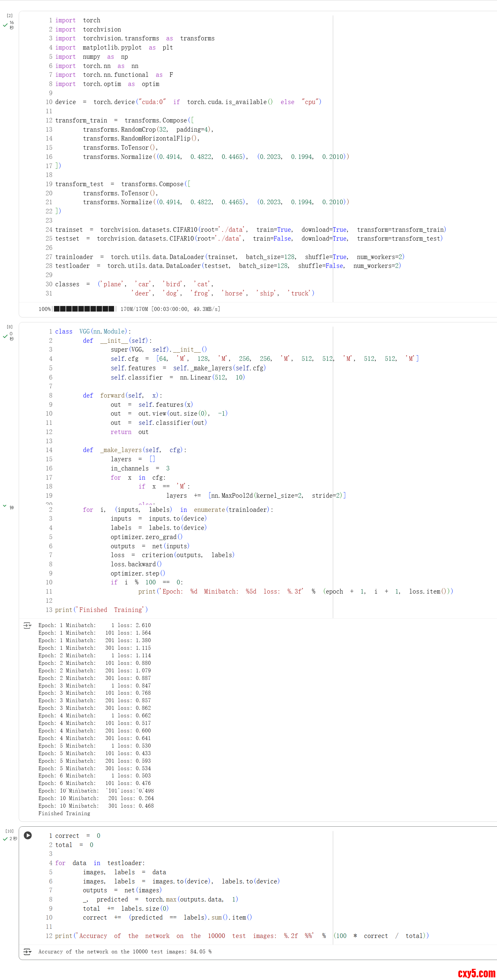This screenshot has height=980, width=497.
Task: Click the classes tuple line starting with 'plane'
Action: click(x=134, y=284)
